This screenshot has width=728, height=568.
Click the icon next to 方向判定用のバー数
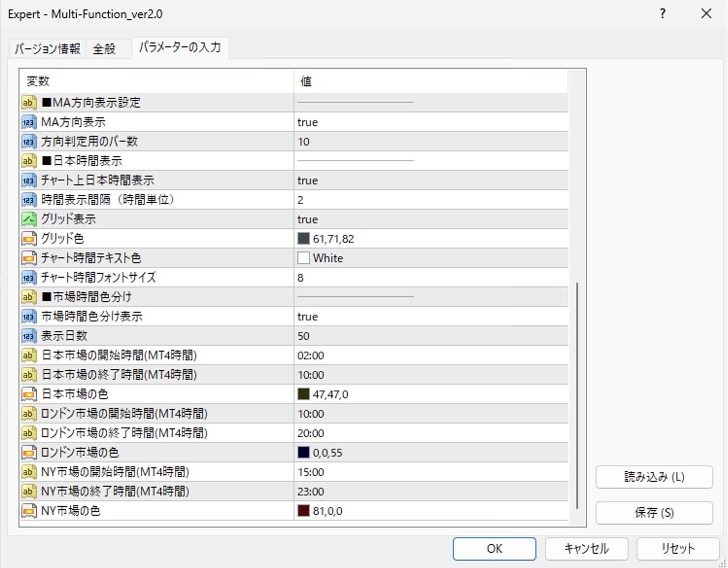tap(29, 142)
